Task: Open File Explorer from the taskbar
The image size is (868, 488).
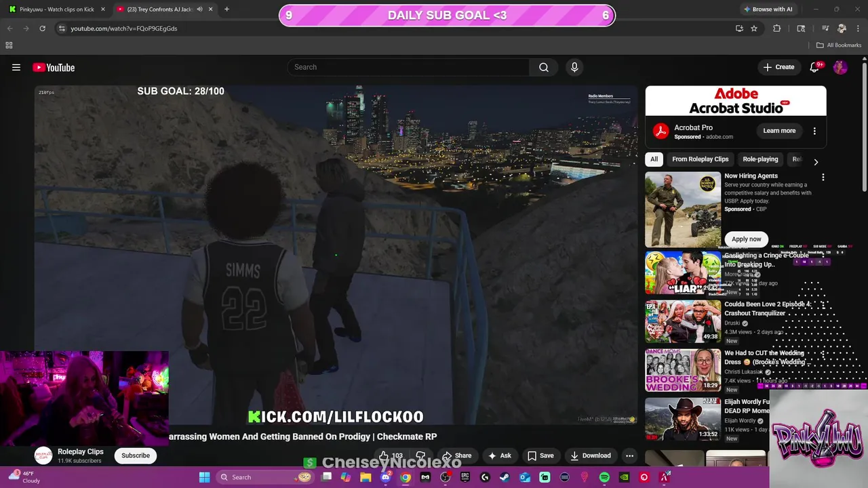Action: pos(366,477)
